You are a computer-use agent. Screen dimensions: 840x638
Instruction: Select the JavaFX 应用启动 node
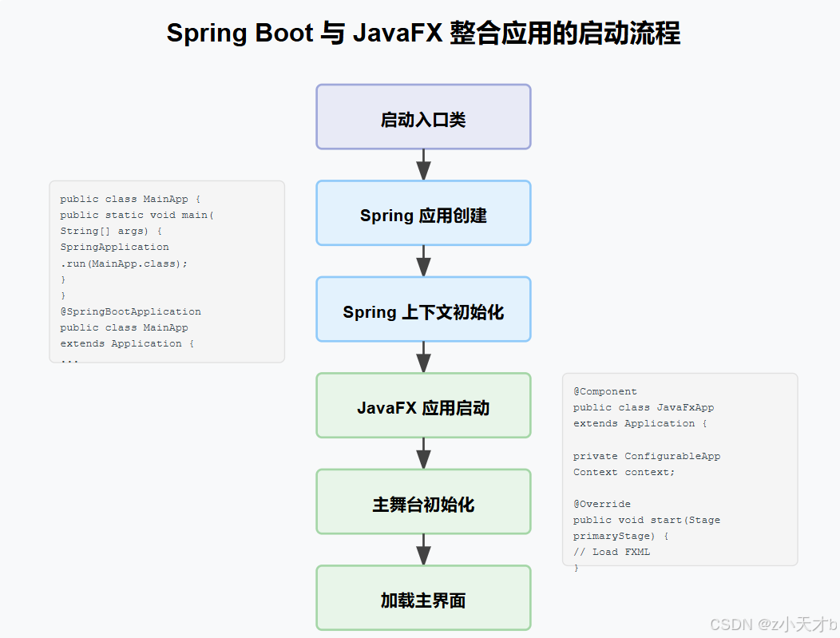coord(423,405)
